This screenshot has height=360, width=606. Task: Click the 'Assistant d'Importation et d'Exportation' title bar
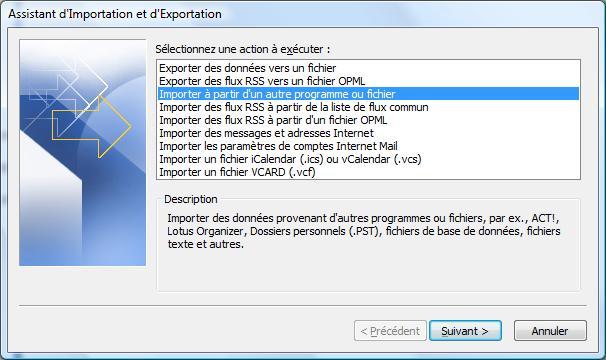coord(303,14)
